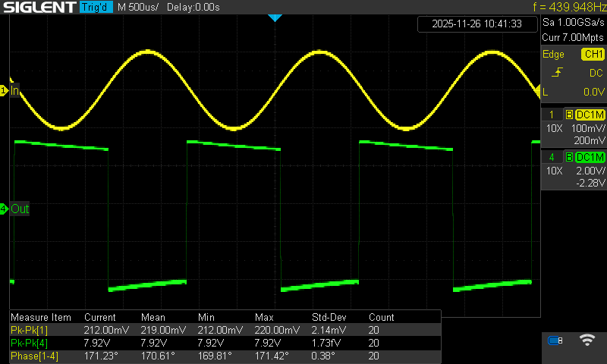Toggle channel 4 bandwidth limit 'B' indicator
The height and width of the screenshot is (364, 607).
click(568, 157)
